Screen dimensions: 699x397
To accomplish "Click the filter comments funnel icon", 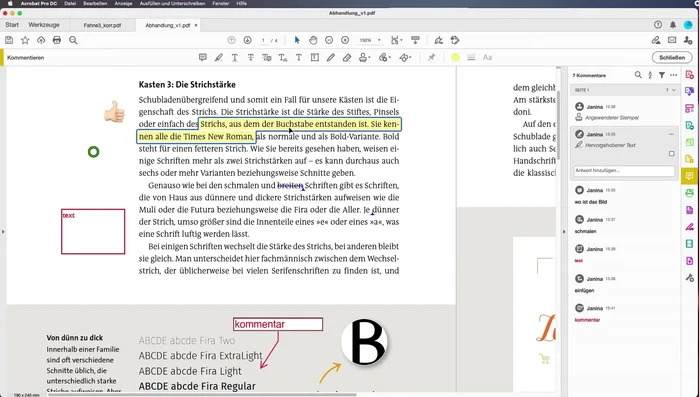I will [662, 75].
